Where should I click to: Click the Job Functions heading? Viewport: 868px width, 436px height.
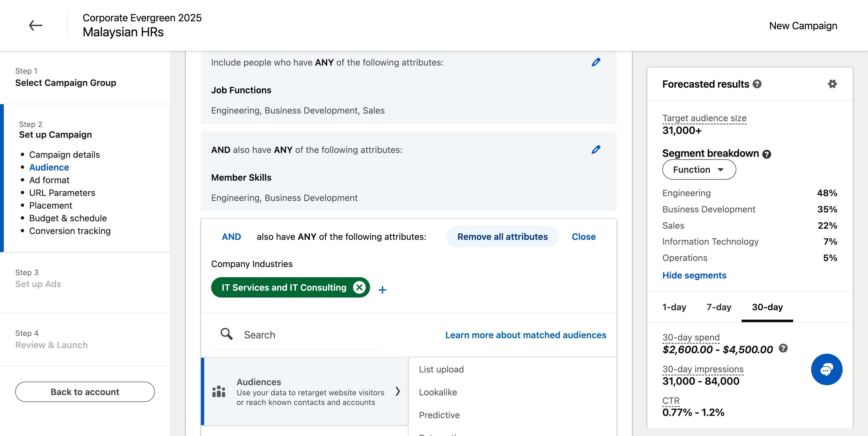241,90
